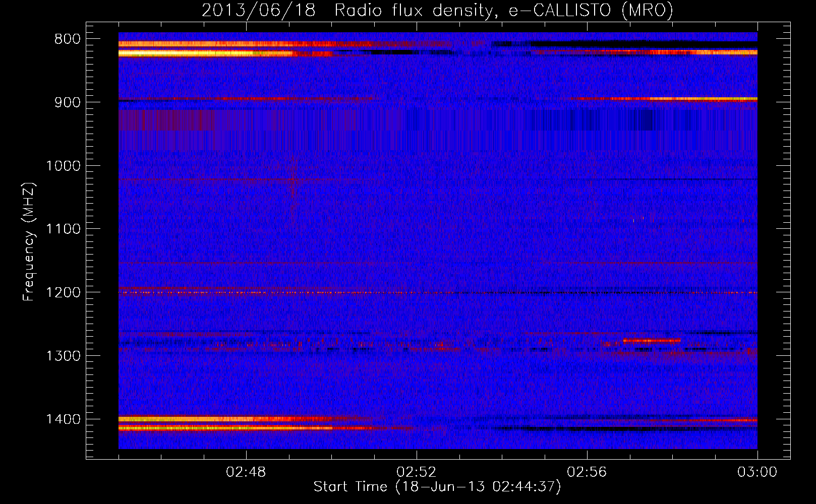Click the 1300 frequency tick label
The height and width of the screenshot is (504, 816).
63,356
